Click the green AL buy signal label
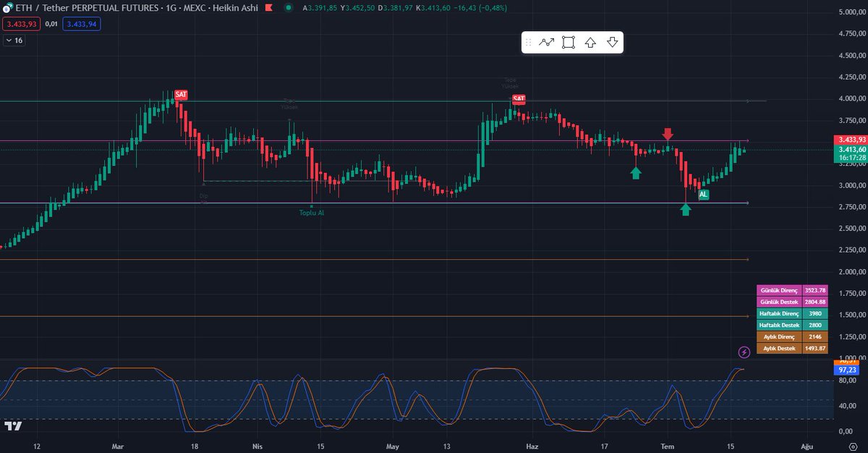Screen dimensions: 868x453 coord(703,195)
